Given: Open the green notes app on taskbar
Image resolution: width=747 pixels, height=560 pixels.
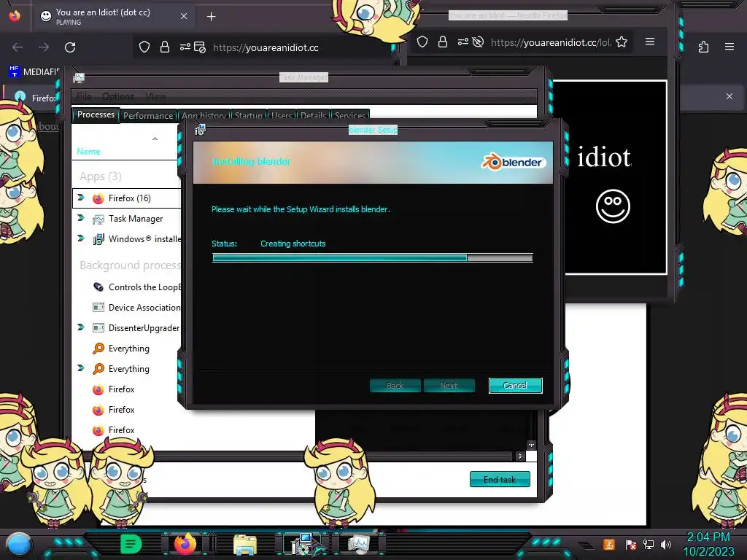Looking at the screenshot, I should tap(131, 544).
